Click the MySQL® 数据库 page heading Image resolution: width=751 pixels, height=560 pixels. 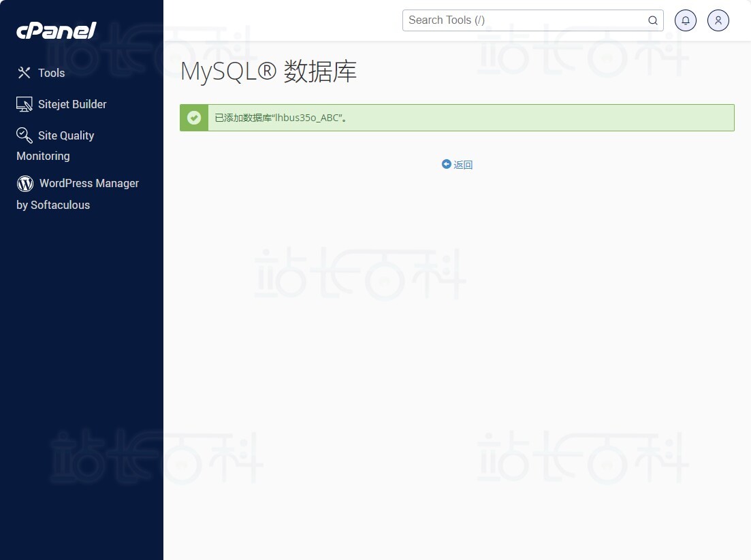click(268, 72)
